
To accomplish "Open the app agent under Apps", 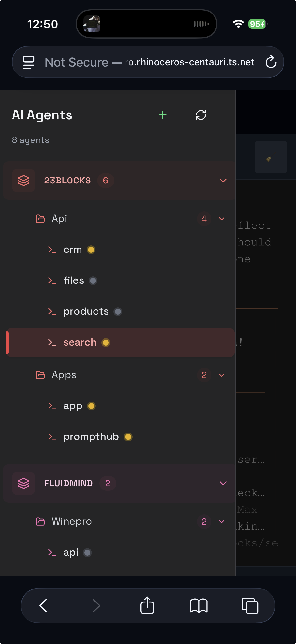I will tap(73, 406).
